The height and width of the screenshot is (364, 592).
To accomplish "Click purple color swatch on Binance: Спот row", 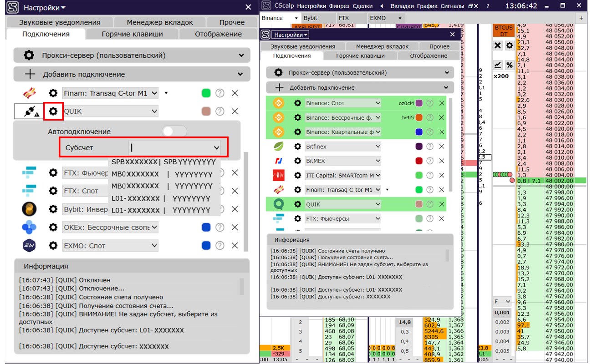I will click(419, 103).
